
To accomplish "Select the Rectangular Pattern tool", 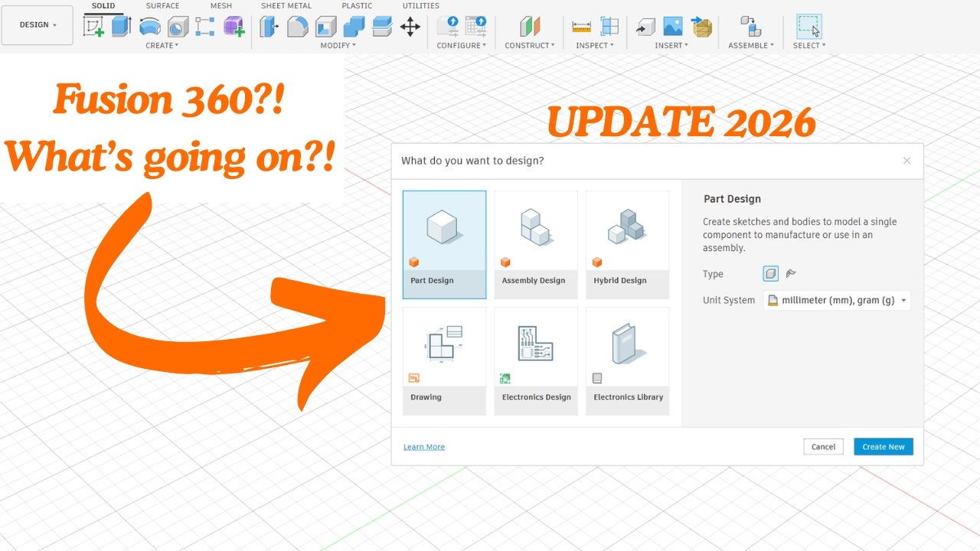I will coord(204,27).
